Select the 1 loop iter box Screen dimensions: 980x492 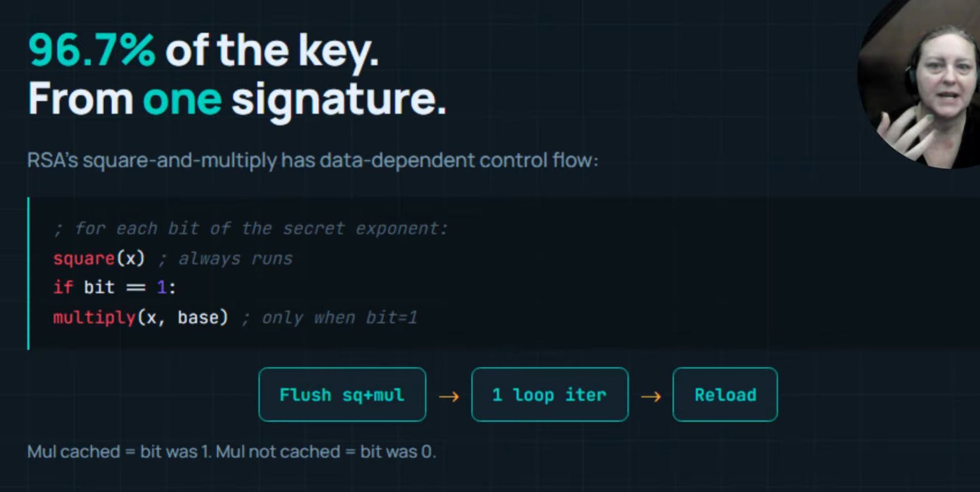point(549,395)
